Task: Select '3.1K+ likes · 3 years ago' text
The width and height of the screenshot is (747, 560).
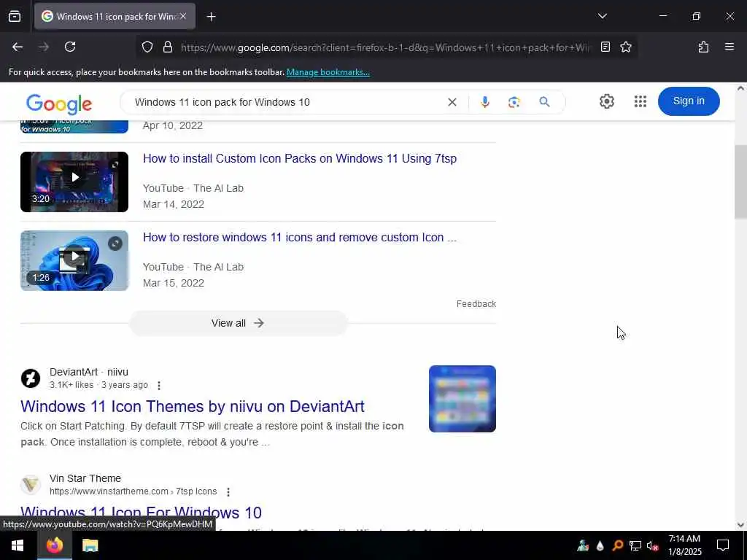Action: (98, 385)
